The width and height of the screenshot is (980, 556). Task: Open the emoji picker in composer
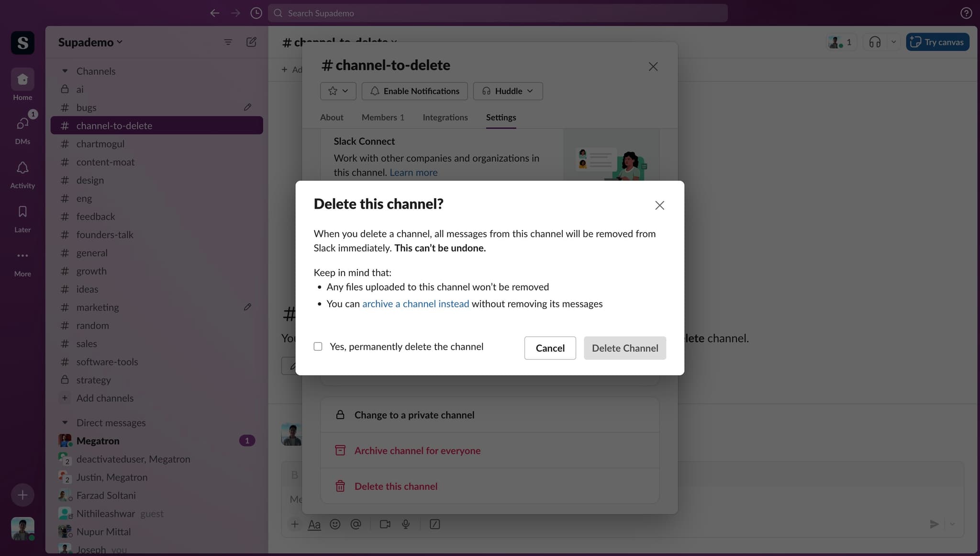(x=335, y=524)
